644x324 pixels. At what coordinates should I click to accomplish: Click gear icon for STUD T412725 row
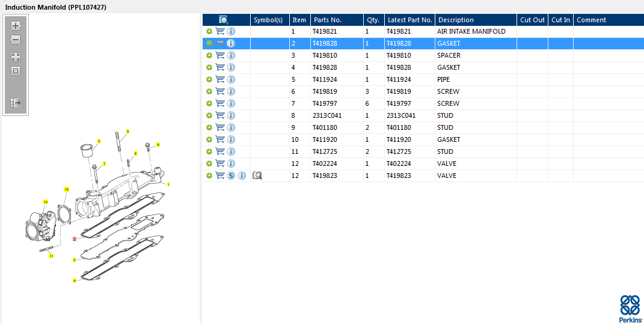pos(209,151)
